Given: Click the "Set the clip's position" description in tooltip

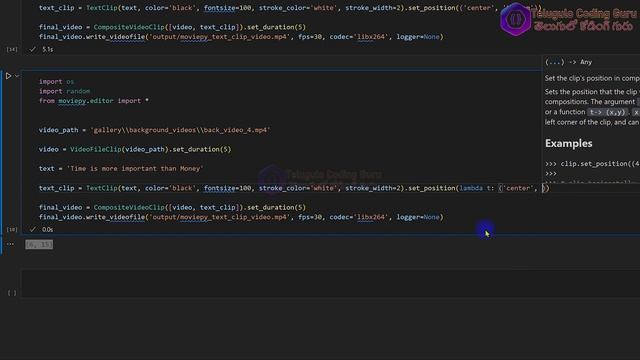Looking at the screenshot, I should tap(592, 78).
